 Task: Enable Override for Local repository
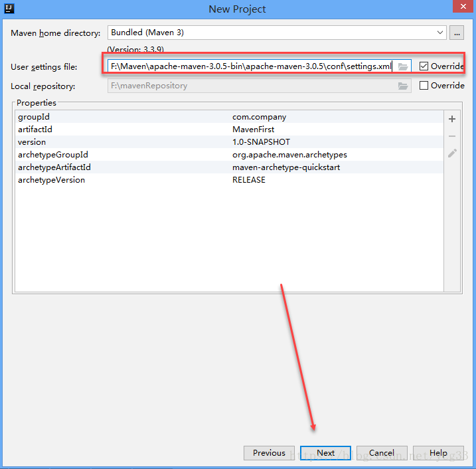[424, 85]
